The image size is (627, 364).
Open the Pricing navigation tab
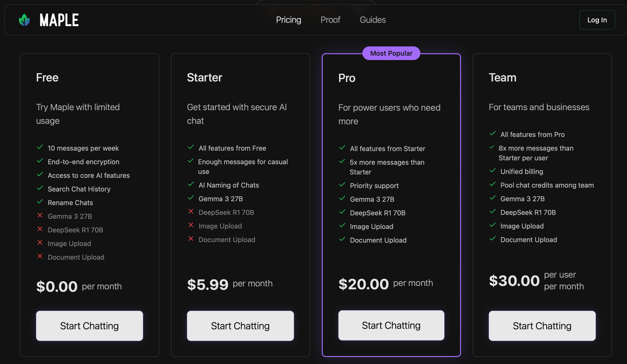coord(288,20)
